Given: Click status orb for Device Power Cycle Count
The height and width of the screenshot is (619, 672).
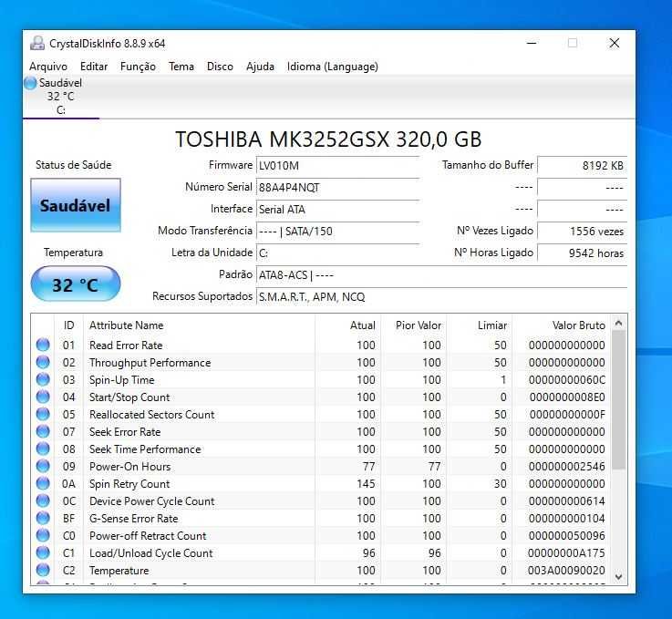Looking at the screenshot, I should click(43, 500).
